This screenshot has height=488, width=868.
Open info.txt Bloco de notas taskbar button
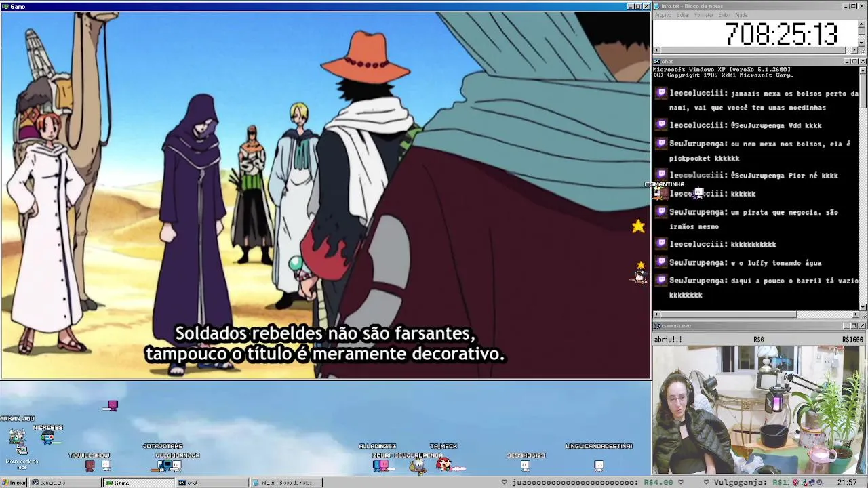tap(286, 483)
